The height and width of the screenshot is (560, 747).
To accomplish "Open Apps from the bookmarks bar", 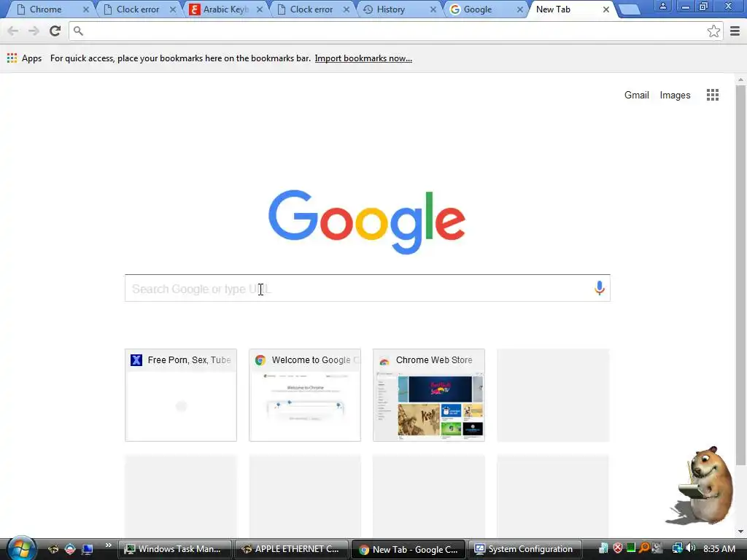I will pyautogui.click(x=24, y=58).
